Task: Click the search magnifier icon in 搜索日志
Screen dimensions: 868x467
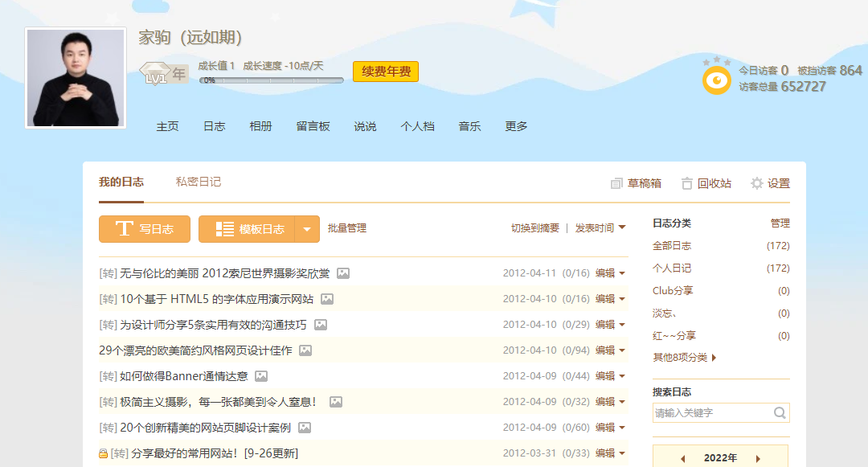Action: pyautogui.click(x=779, y=413)
